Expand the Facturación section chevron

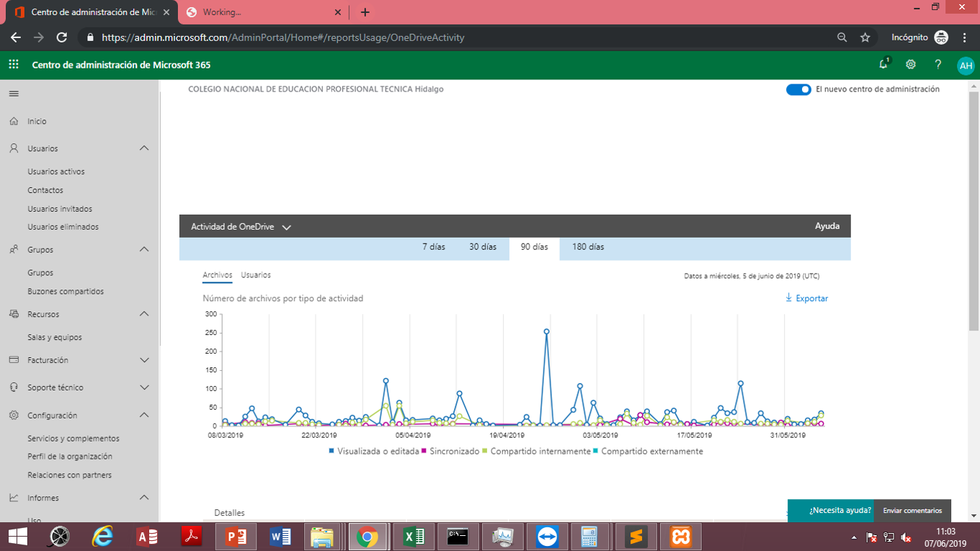144,360
